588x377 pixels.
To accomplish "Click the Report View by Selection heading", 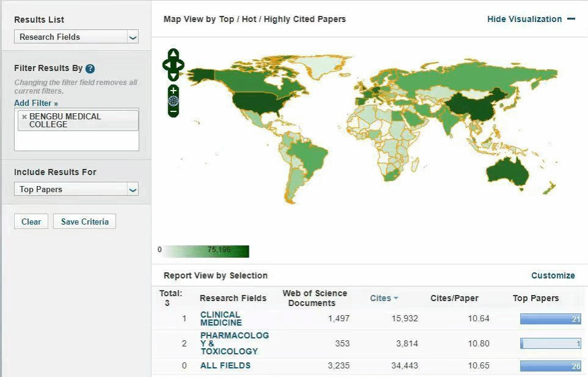I will (x=216, y=275).
